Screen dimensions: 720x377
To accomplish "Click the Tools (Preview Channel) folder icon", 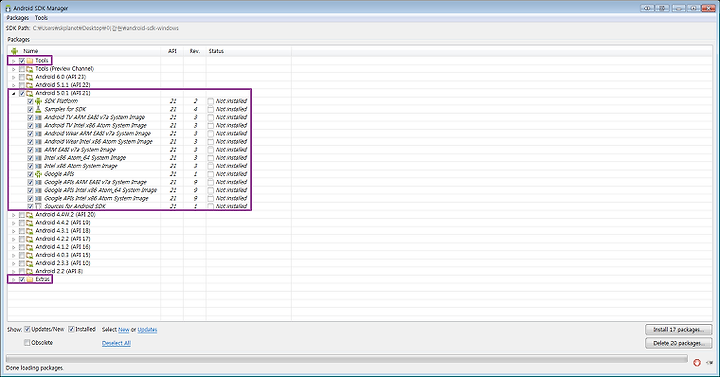I will (x=30, y=69).
